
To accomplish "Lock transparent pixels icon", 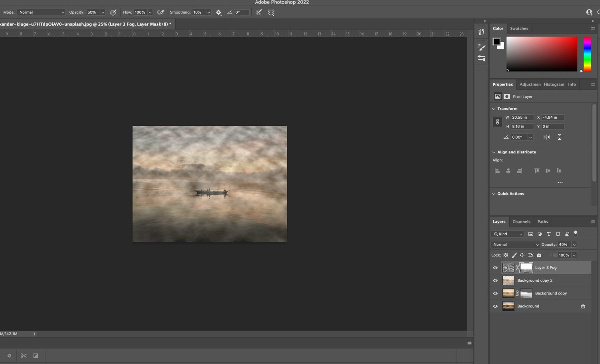I will (x=506, y=255).
